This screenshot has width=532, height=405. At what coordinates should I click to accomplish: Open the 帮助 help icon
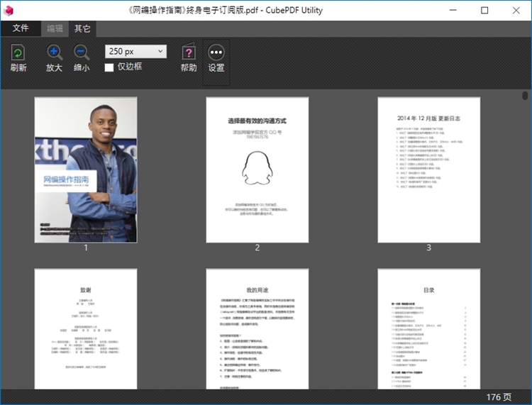[189, 52]
